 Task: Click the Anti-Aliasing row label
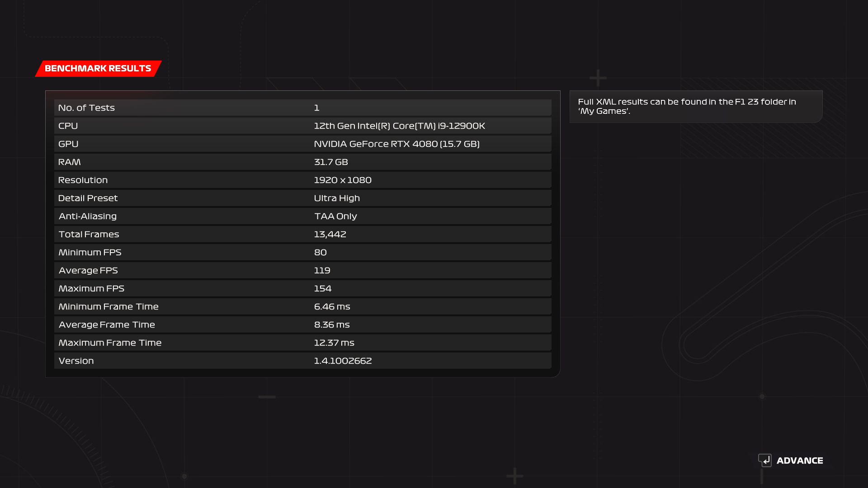point(88,216)
